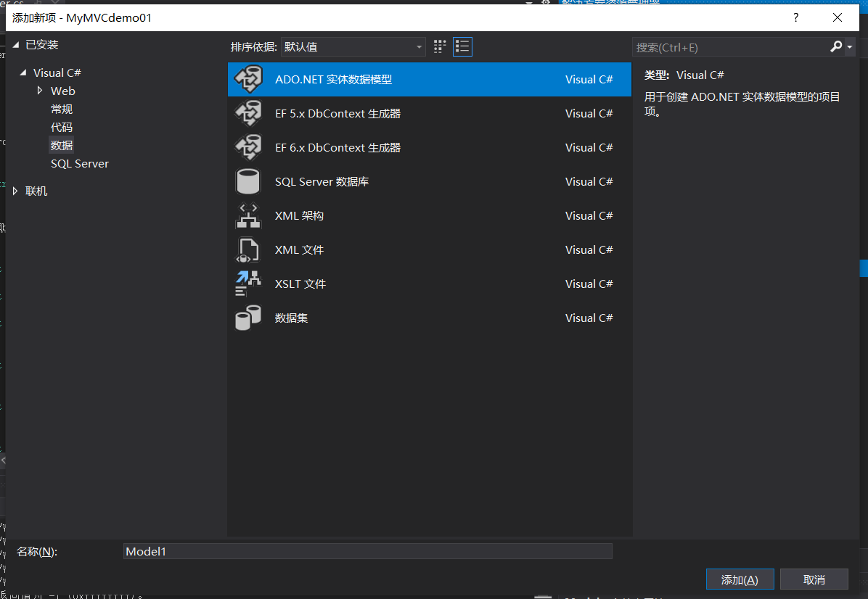Select the XML 文件 template icon

[x=248, y=249]
